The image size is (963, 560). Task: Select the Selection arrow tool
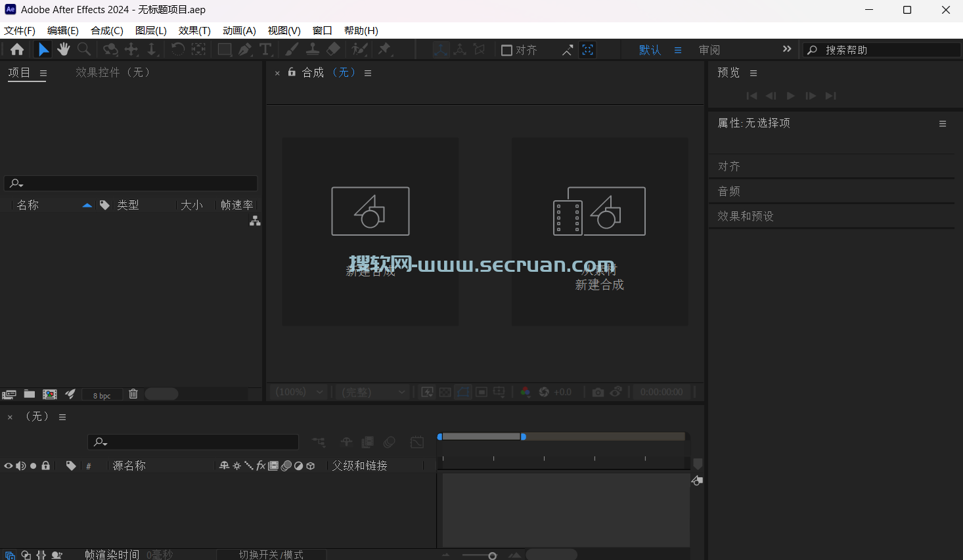coord(43,49)
